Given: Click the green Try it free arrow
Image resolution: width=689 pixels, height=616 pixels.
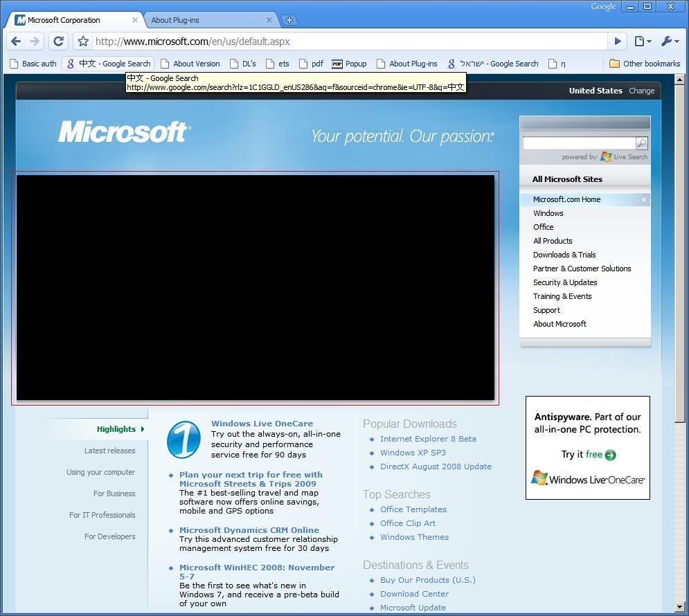Looking at the screenshot, I should 611,455.
